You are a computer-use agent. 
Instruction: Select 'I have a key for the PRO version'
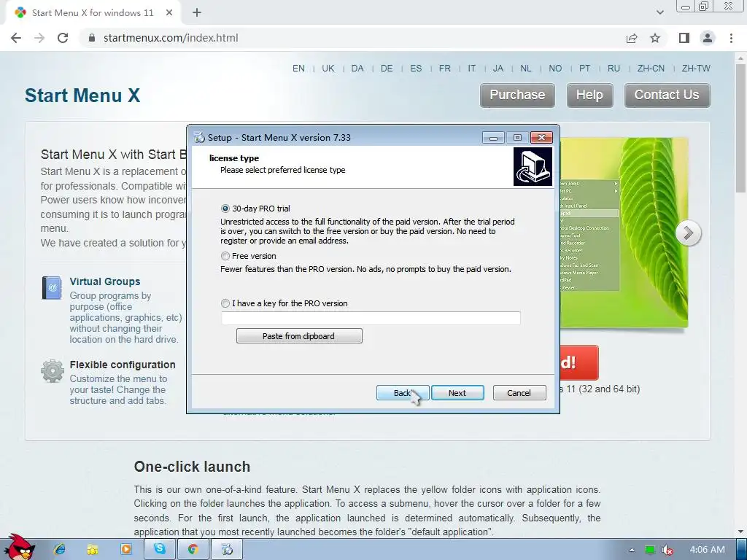[225, 303]
